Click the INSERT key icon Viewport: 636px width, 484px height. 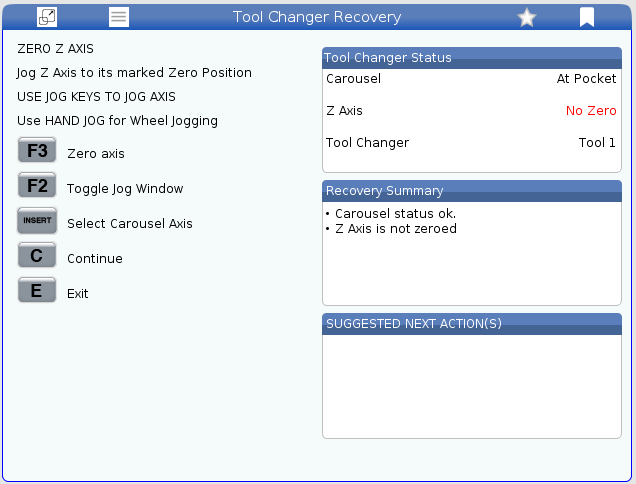[x=37, y=220]
